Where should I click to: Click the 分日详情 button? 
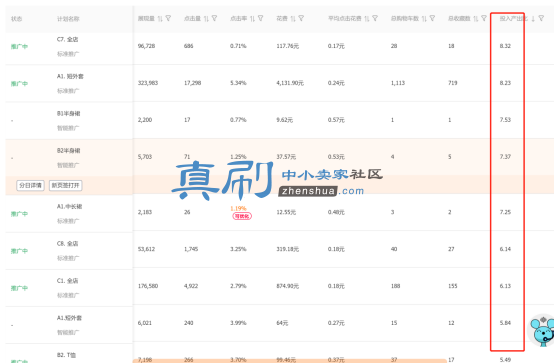pyautogui.click(x=30, y=185)
